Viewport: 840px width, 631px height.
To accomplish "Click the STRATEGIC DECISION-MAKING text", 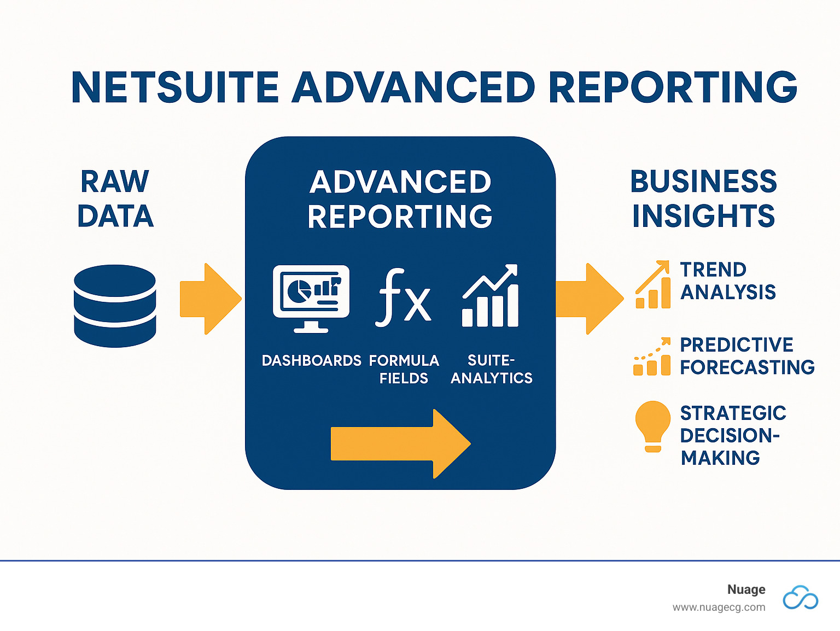I will coord(733,435).
